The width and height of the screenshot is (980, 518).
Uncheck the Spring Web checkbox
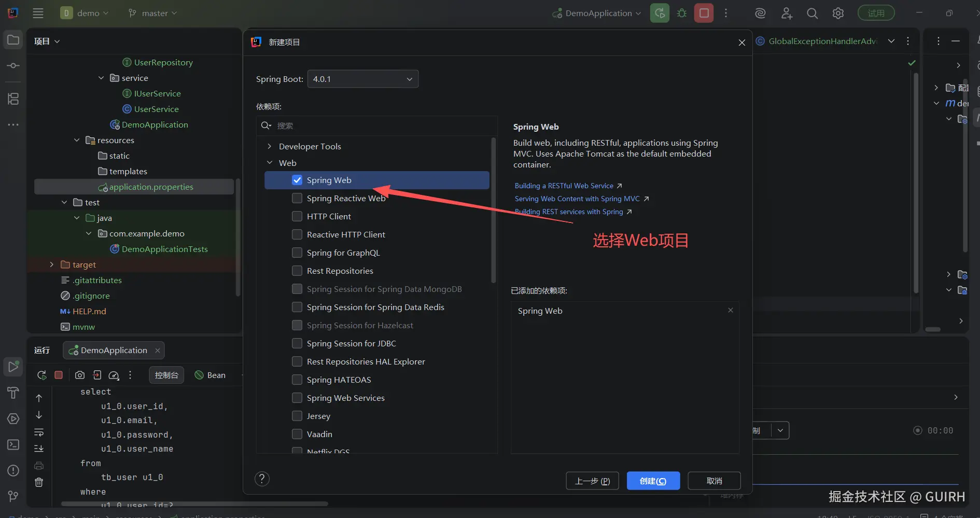(297, 180)
